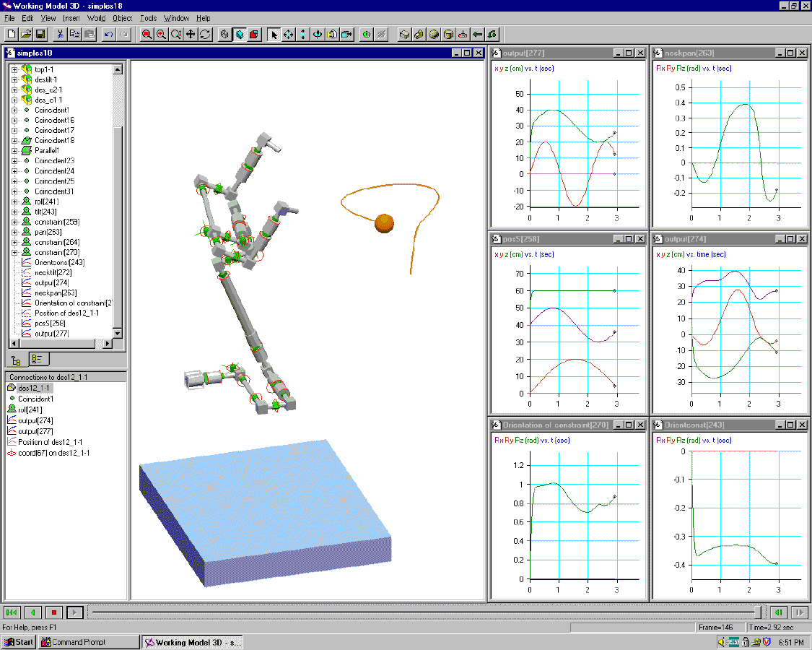Click the Open file folder icon
The image size is (812, 650).
pos(26,34)
